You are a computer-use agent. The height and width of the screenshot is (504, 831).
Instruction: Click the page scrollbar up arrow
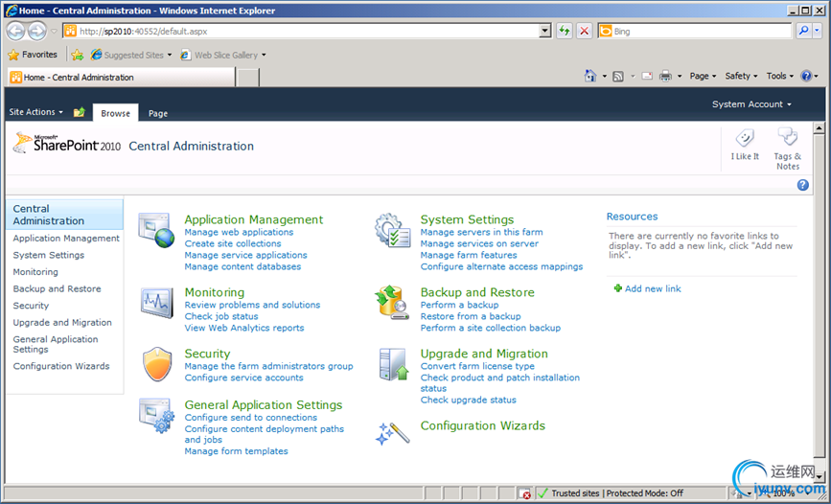pos(819,128)
